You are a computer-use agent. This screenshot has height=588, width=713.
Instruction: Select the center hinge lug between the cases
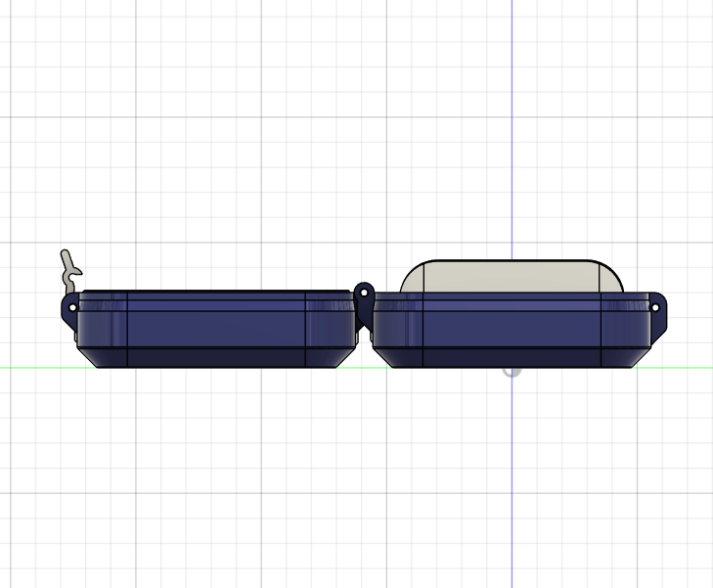point(364,303)
